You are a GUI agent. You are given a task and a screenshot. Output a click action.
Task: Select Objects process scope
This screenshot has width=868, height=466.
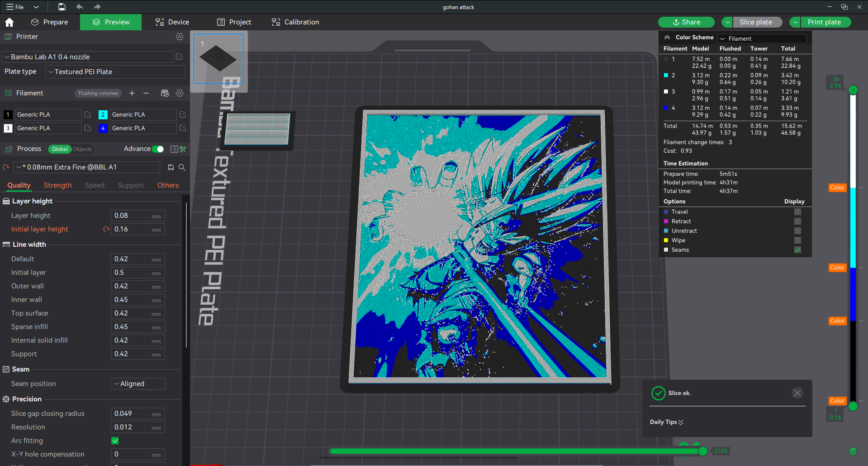[82, 149]
